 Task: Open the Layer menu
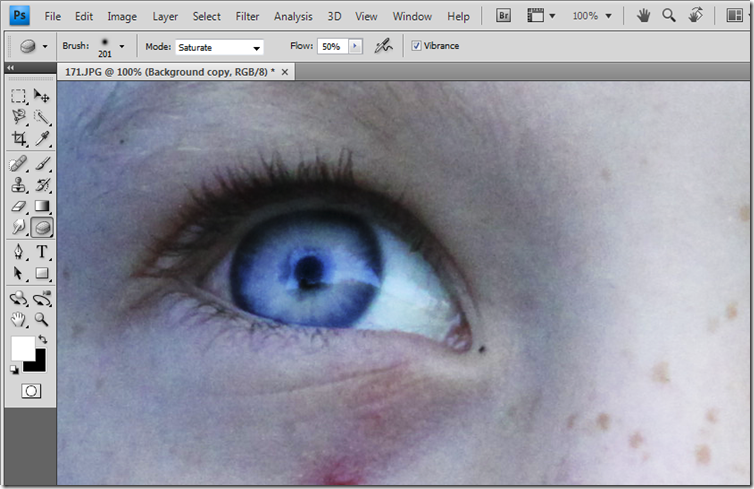pyautogui.click(x=165, y=16)
